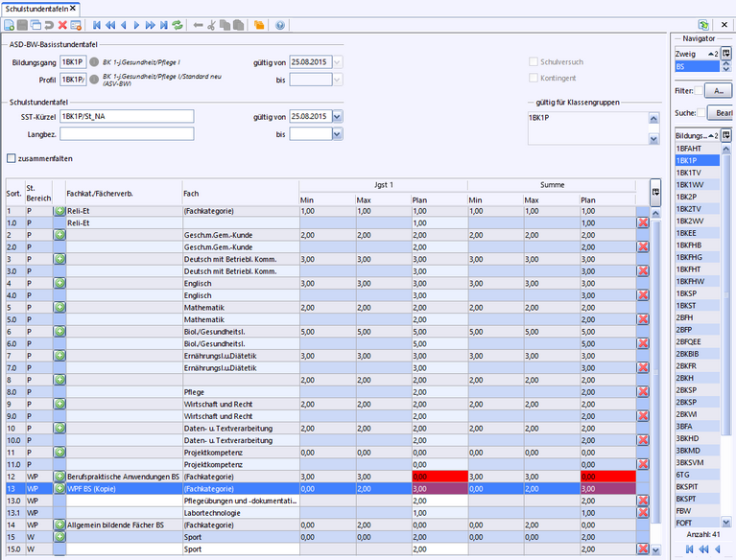Click into the Langbez. text field

(127, 135)
